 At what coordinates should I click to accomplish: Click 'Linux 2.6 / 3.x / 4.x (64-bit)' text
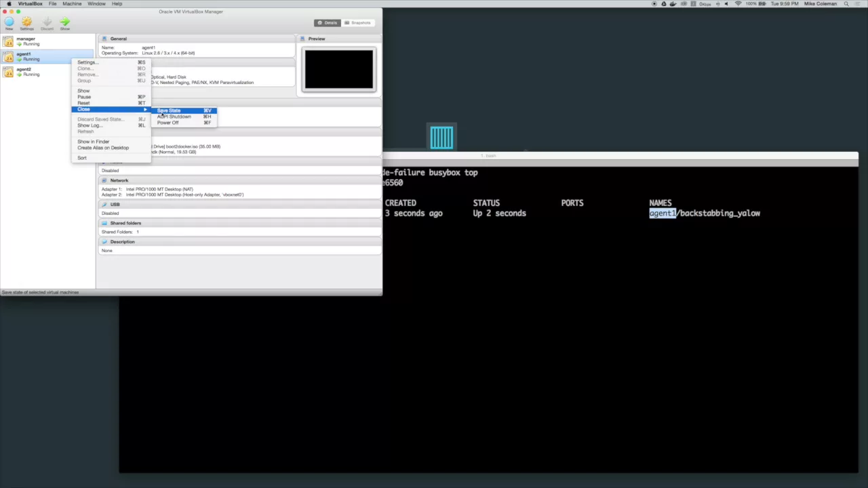[x=168, y=53]
